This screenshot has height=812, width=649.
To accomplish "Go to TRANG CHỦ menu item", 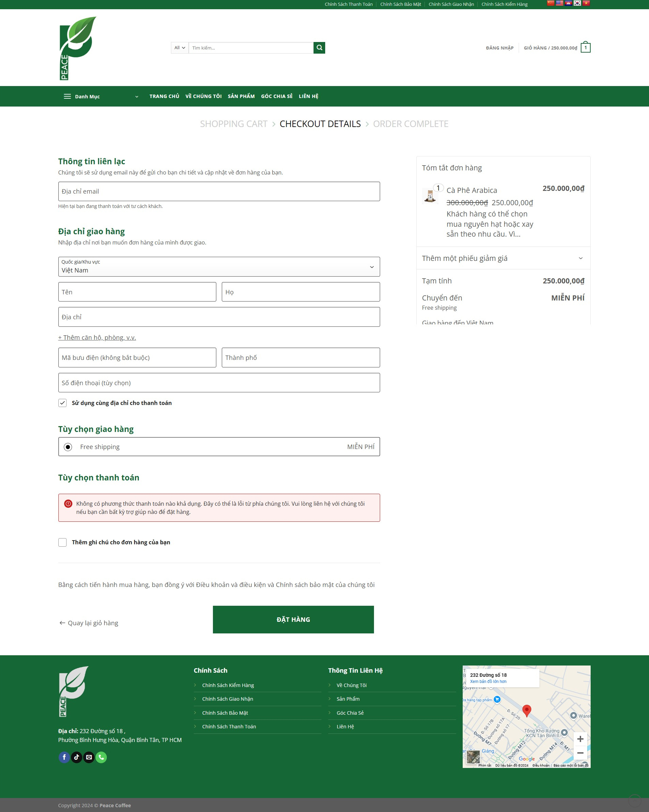I will 164,96.
